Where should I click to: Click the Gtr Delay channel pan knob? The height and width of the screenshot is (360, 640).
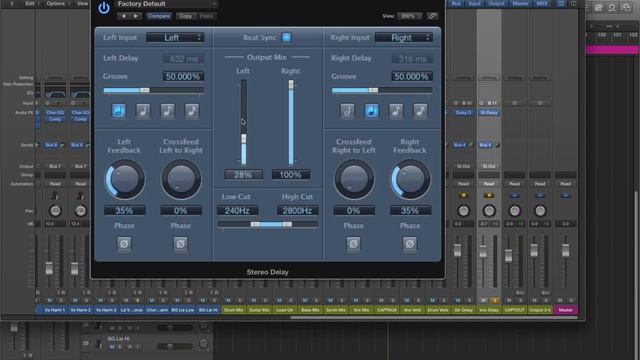click(x=463, y=211)
